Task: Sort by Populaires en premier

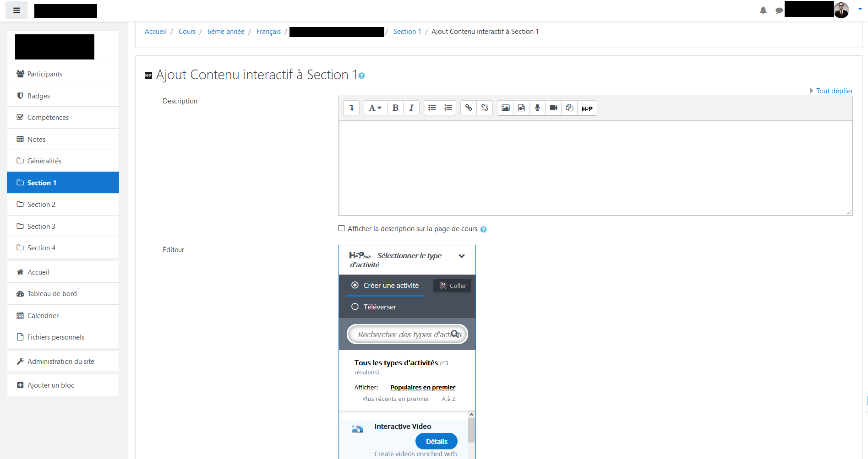Action: 423,387
